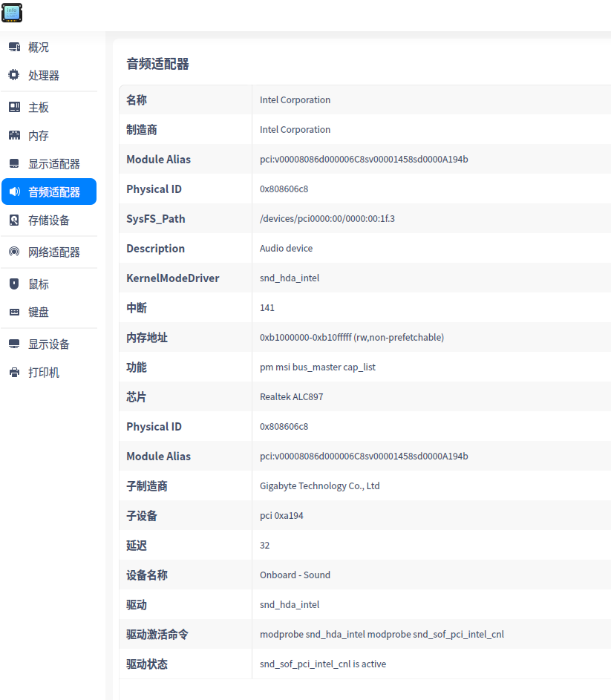The height and width of the screenshot is (700, 611).
Task: Click the memory stick icon beside 内存
Action: (14, 135)
